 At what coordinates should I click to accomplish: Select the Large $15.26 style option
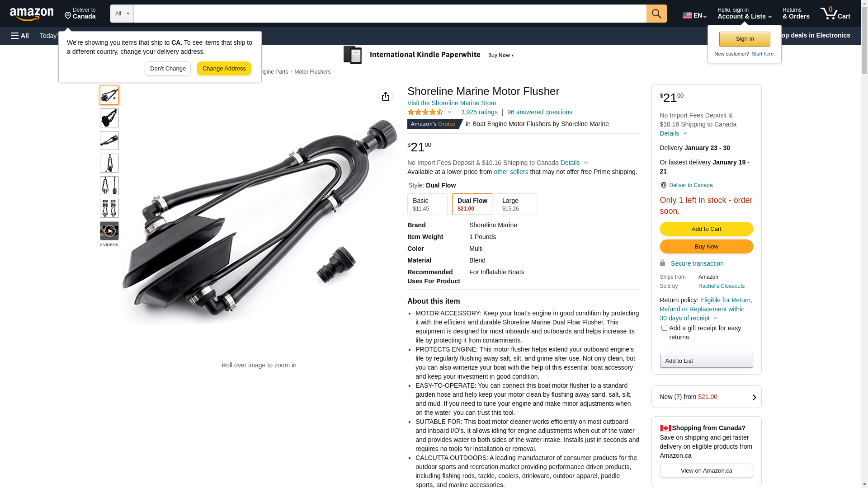(517, 204)
